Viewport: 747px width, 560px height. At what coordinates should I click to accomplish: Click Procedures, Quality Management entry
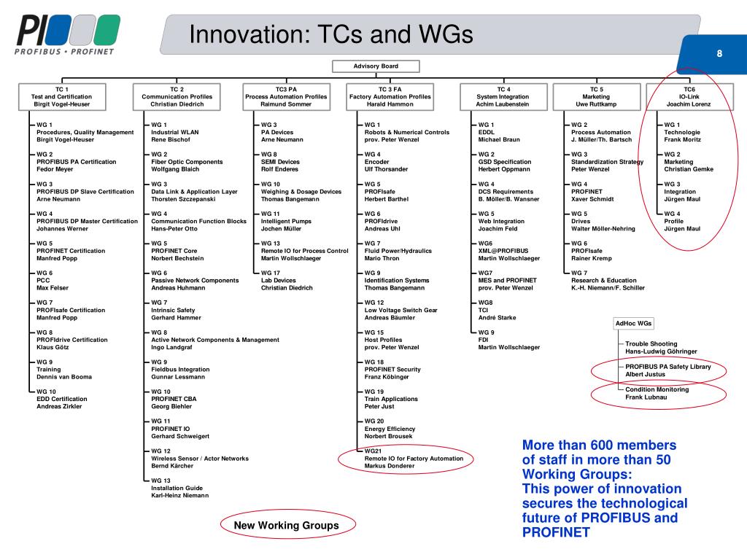click(x=85, y=133)
